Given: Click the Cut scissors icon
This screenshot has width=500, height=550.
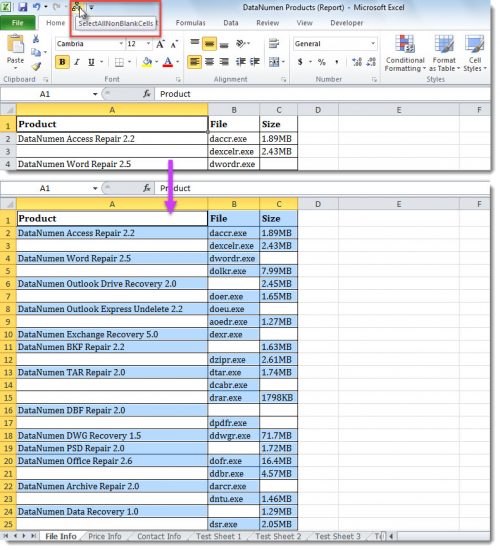Looking at the screenshot, I should tap(36, 39).
